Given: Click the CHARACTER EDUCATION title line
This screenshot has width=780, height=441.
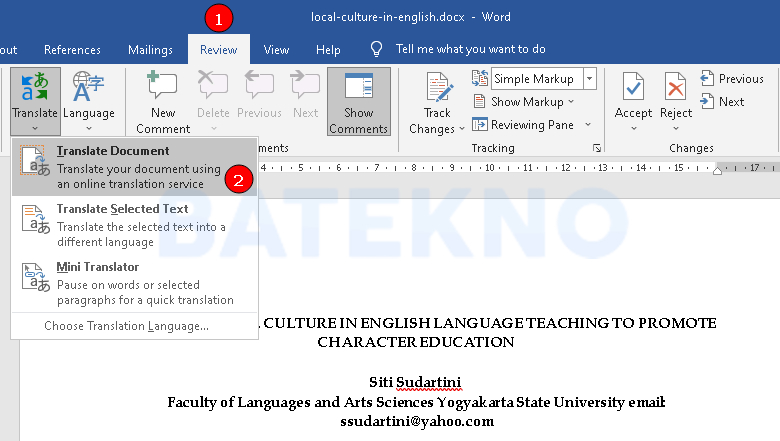Looking at the screenshot, I should click(x=416, y=342).
